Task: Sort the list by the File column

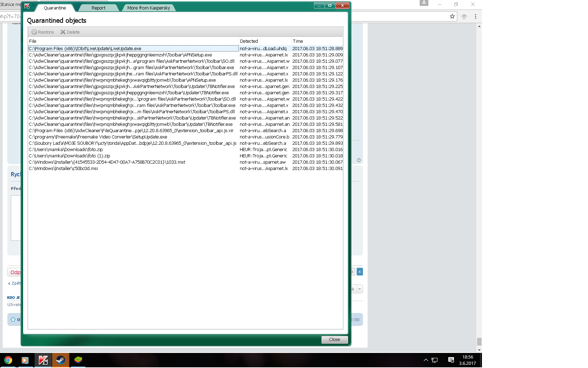Action: 133,41
